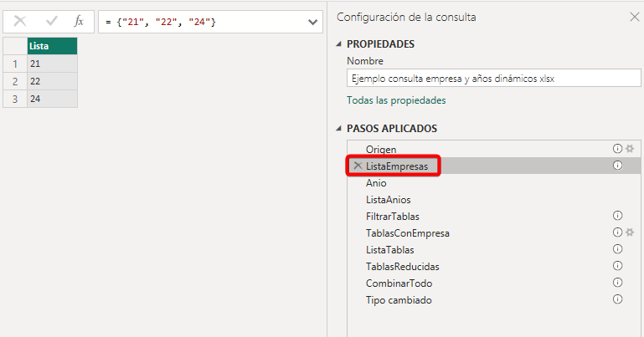
Task: Open the Todas las propiedades link
Action: pos(396,100)
